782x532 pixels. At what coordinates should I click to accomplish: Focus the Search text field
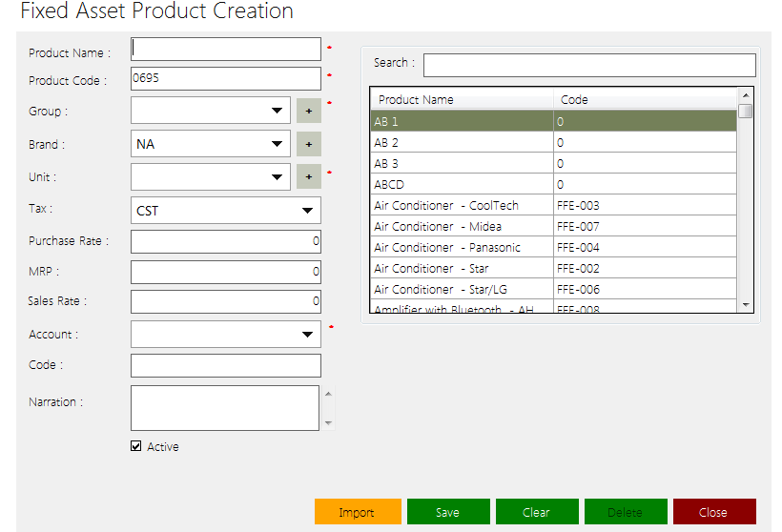pyautogui.click(x=589, y=65)
